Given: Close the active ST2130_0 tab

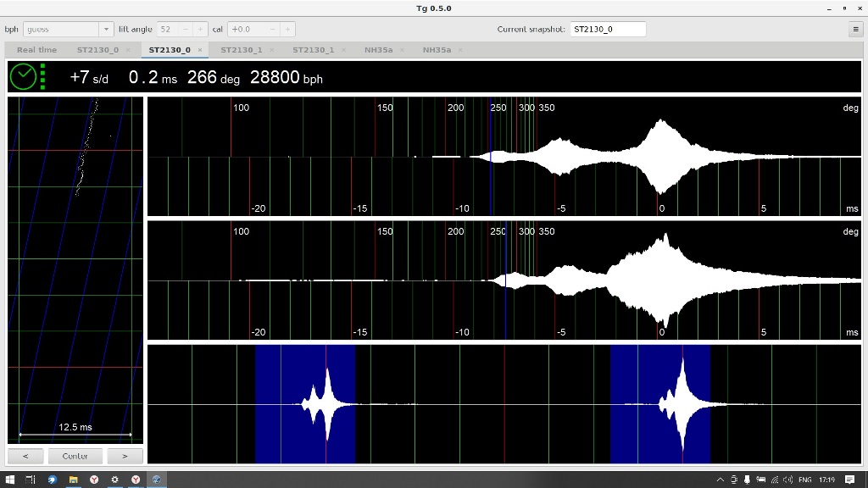Looking at the screenshot, I should (200, 50).
